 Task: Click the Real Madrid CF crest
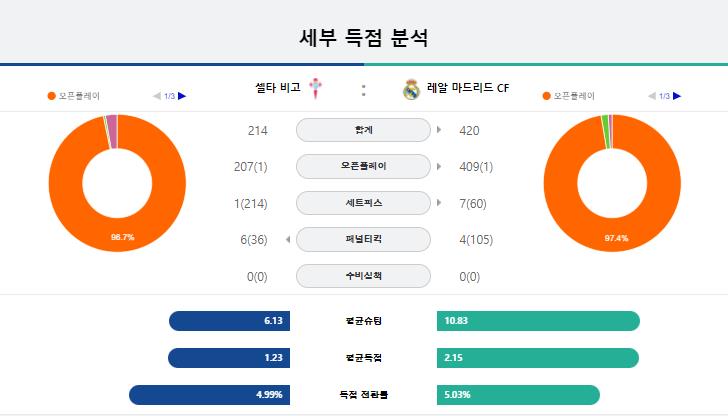coord(411,90)
